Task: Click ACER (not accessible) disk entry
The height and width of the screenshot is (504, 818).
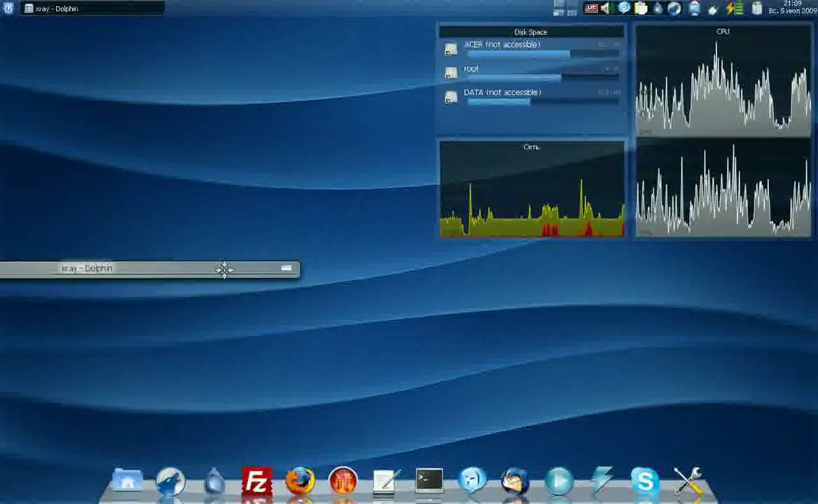Action: tap(502, 45)
